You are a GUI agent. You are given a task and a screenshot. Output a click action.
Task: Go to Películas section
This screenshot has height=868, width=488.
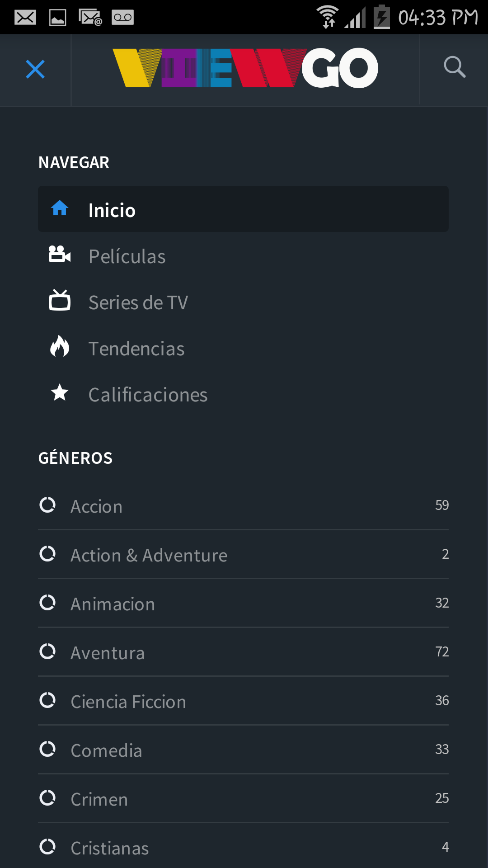pos(127,256)
